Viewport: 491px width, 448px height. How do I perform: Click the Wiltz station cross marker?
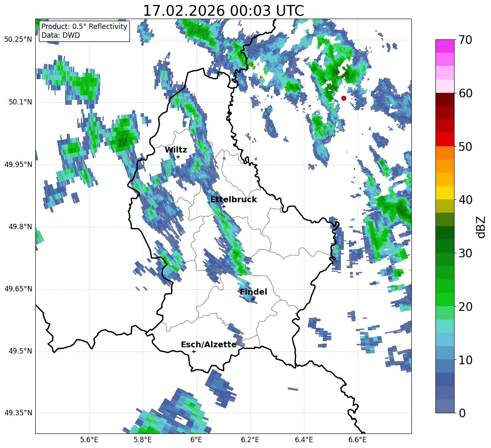click(x=178, y=157)
